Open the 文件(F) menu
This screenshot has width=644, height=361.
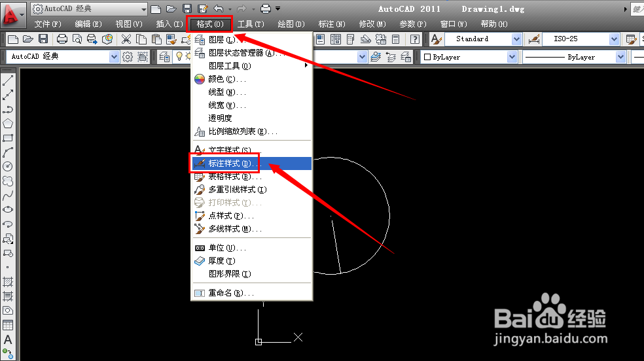coord(48,24)
